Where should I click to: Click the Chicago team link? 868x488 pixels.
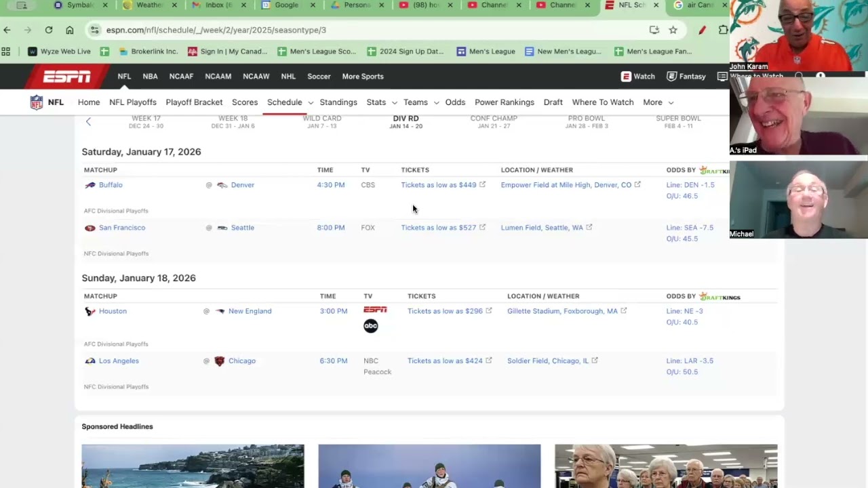click(242, 361)
